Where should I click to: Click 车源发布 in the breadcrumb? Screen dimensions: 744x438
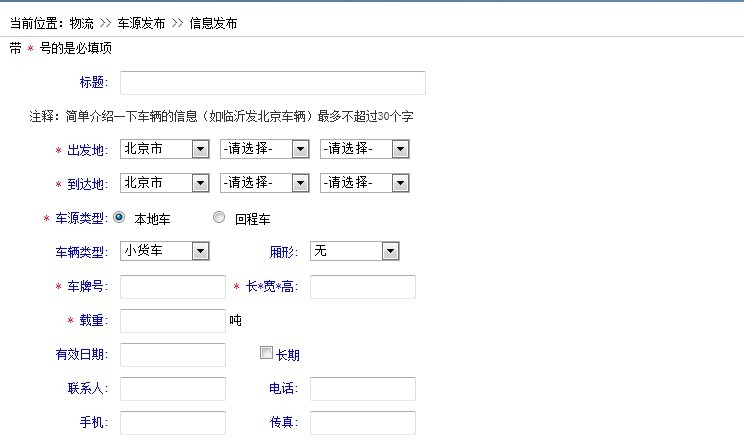[x=141, y=23]
